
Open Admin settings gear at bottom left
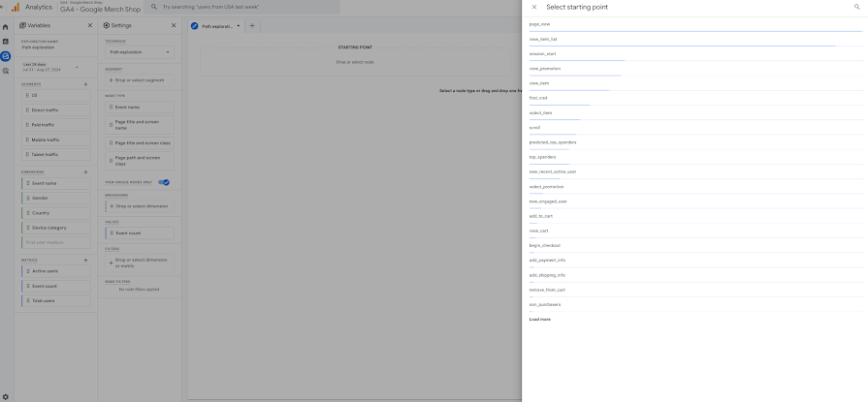click(6, 396)
